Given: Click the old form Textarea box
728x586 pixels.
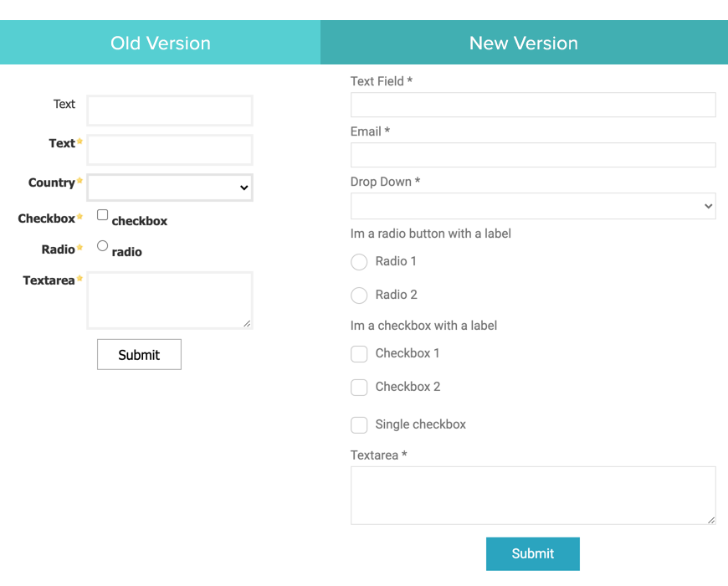Looking at the screenshot, I should pos(170,300).
